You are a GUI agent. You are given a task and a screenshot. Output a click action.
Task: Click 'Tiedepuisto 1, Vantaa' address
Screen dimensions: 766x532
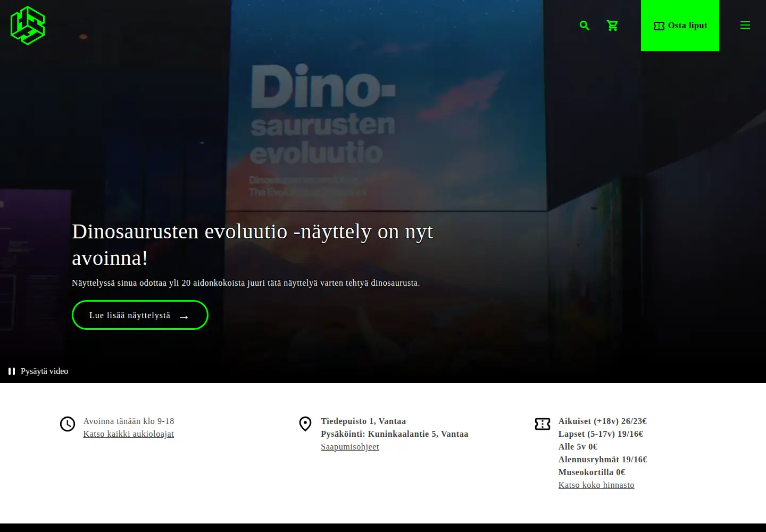pos(363,421)
